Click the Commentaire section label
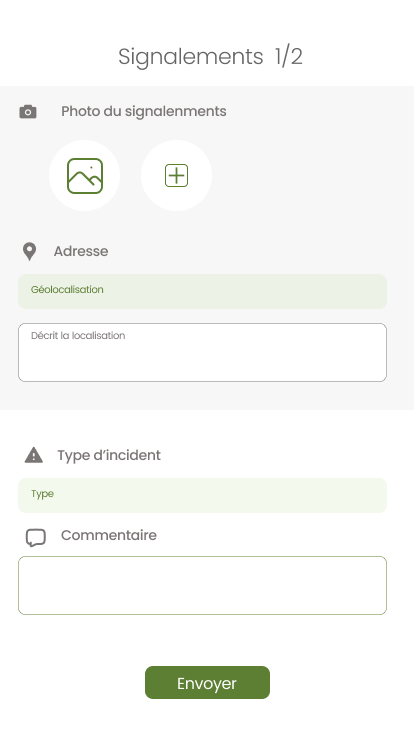414x736 pixels. (x=109, y=535)
